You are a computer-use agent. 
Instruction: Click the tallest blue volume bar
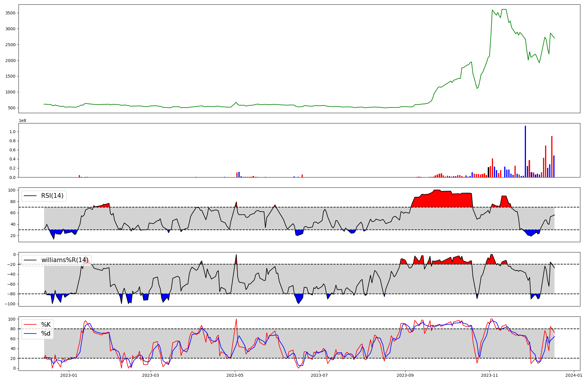pos(525,151)
